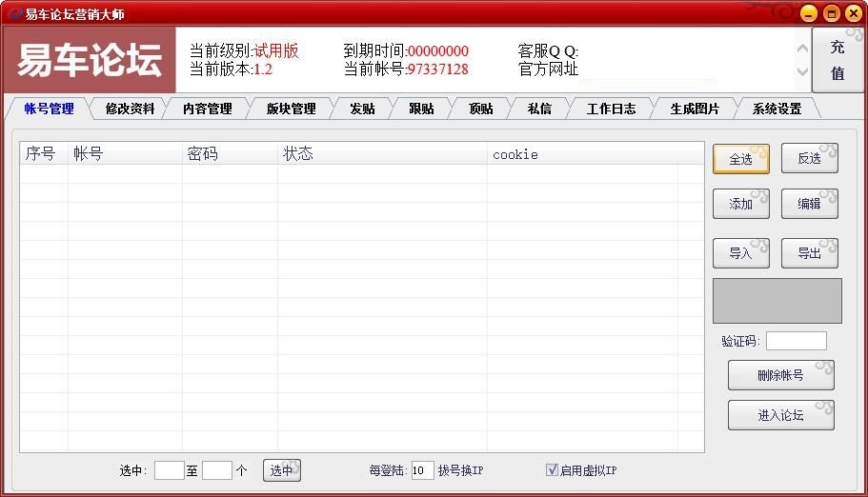The width and height of the screenshot is (868, 497).
Task: Go to the 发贴 tab
Action: tap(362, 109)
